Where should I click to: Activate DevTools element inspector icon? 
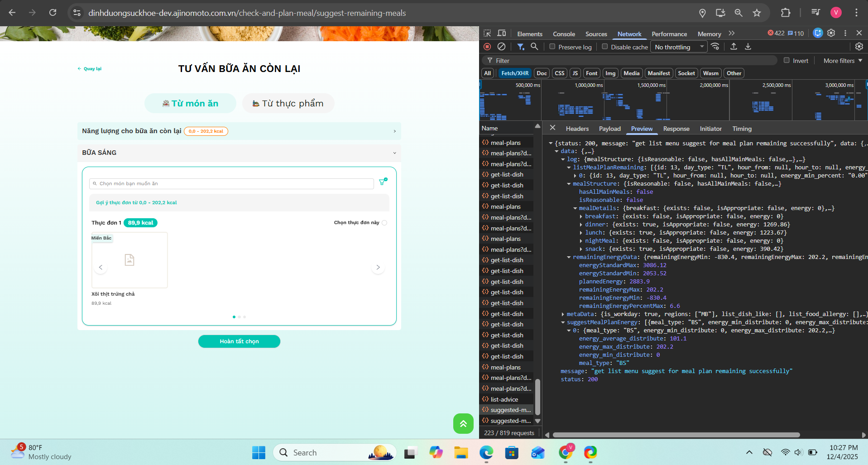(487, 34)
